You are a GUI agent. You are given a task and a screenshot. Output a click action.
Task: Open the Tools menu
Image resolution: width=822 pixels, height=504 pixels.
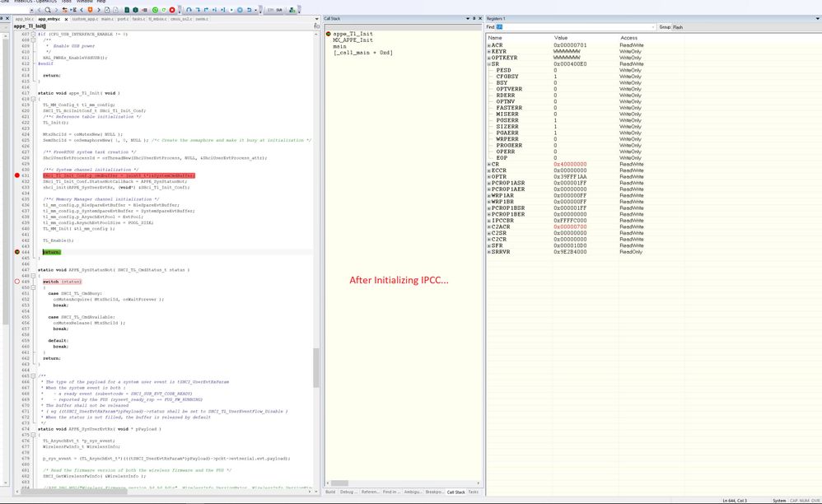(x=66, y=2)
